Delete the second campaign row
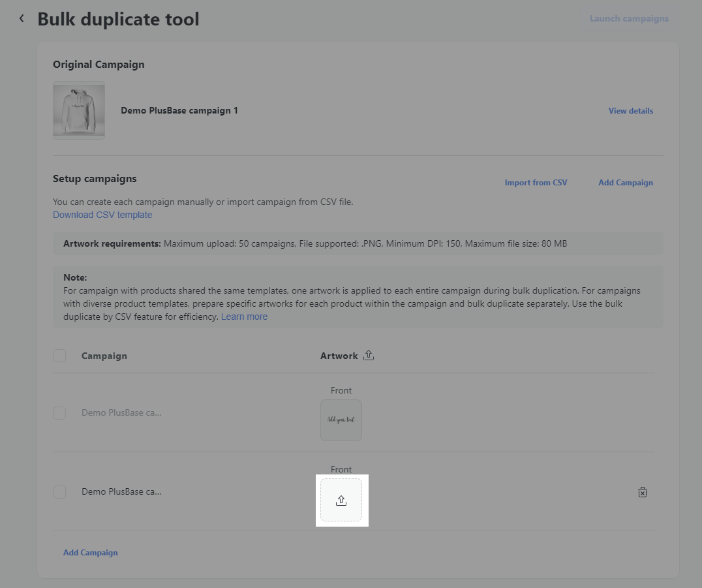This screenshot has width=702, height=588. (642, 492)
